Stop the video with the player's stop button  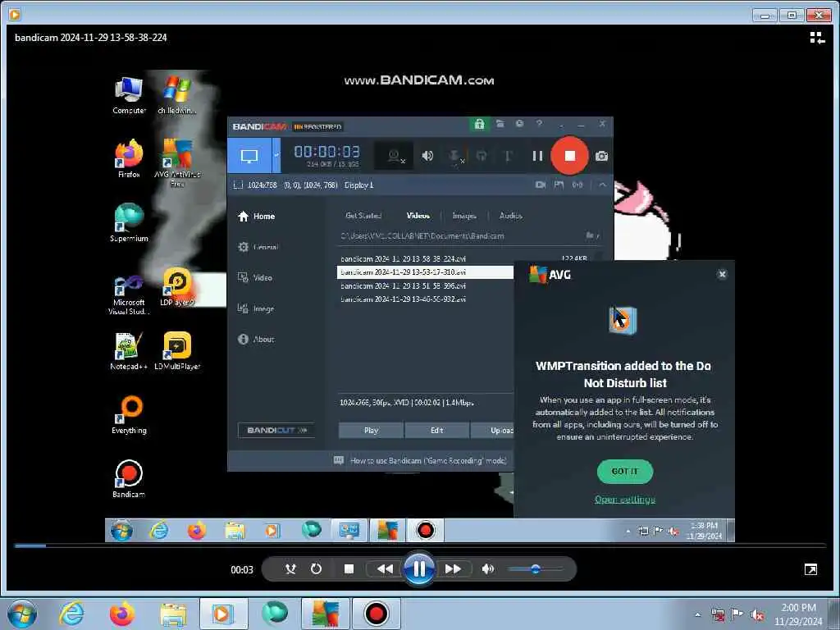349,569
